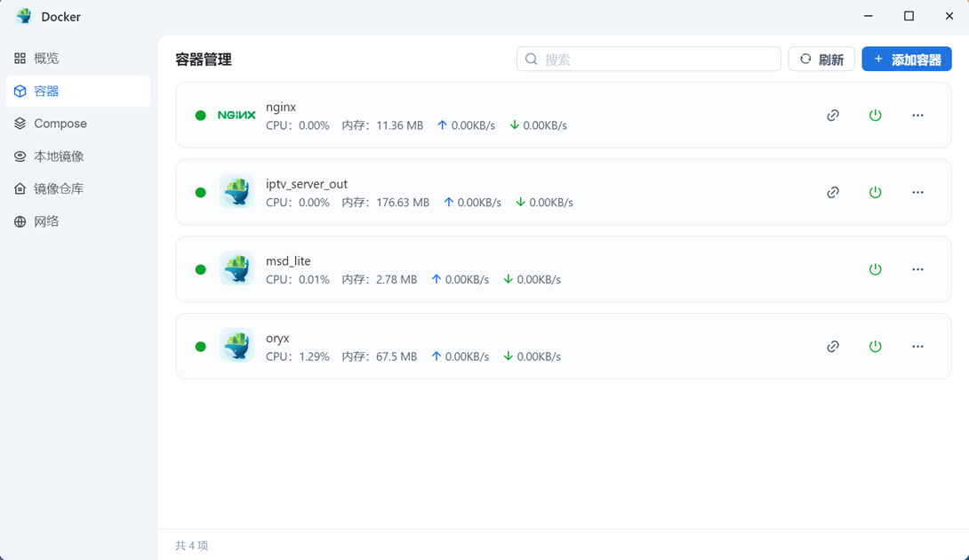Open the 网络 network section
969x560 pixels.
(78, 221)
